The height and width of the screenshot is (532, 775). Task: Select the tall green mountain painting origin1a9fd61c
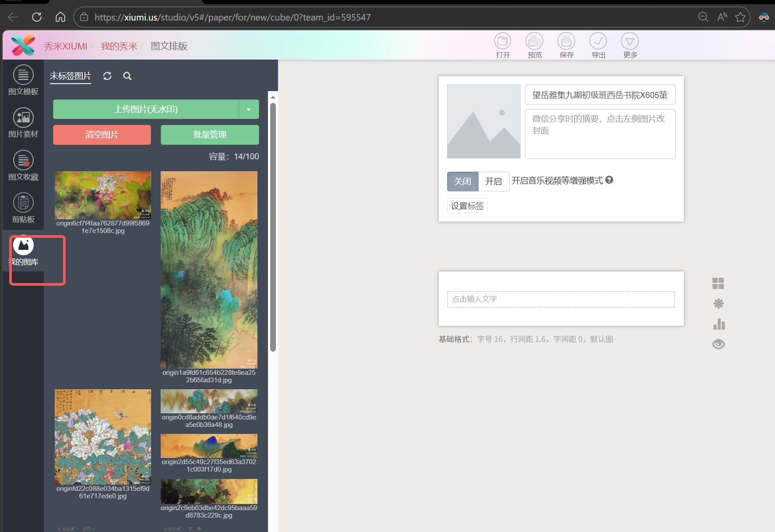coord(209,270)
